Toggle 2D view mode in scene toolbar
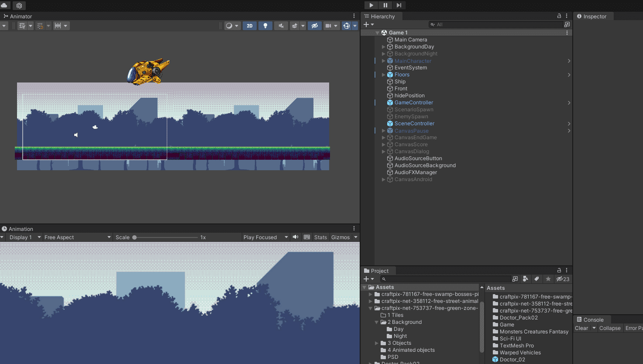Viewport: 643px width, 364px height. pos(249,26)
